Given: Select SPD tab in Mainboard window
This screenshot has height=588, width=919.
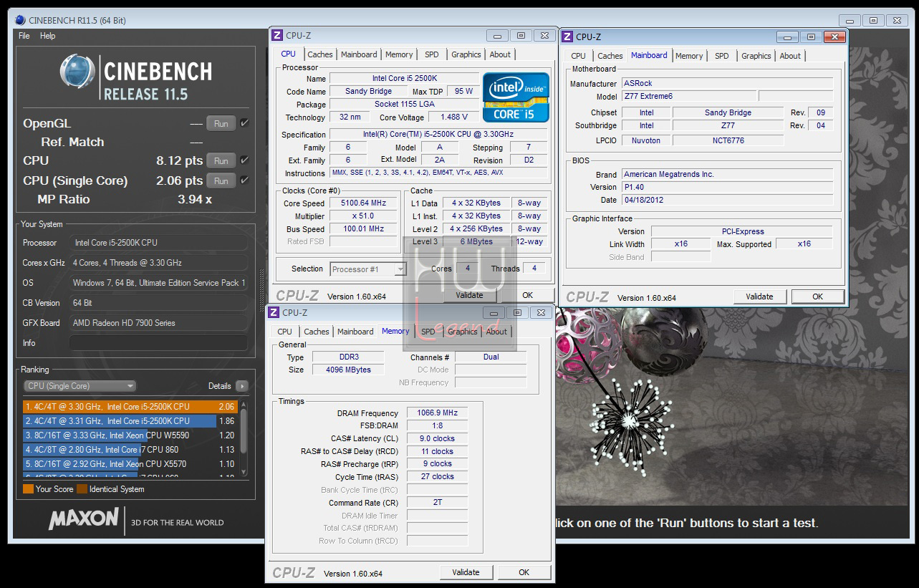Looking at the screenshot, I should point(722,56).
